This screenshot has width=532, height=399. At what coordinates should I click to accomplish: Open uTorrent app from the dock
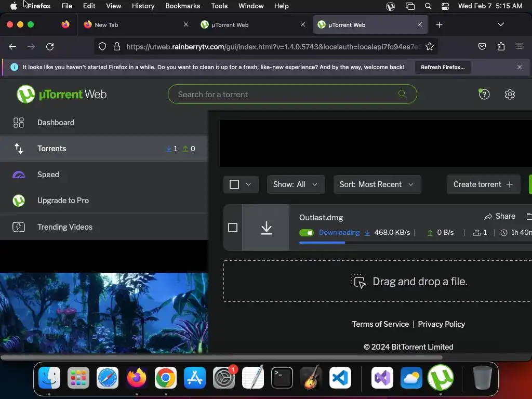tap(441, 378)
